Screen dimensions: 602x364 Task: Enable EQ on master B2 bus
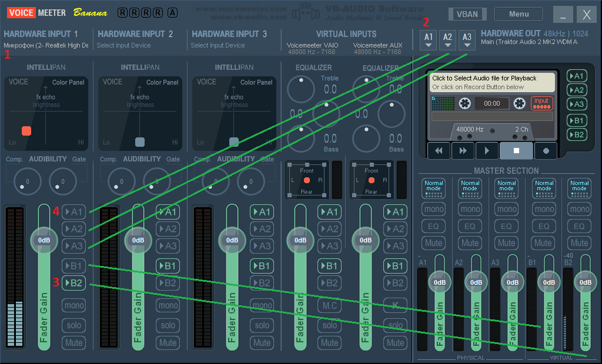579,226
